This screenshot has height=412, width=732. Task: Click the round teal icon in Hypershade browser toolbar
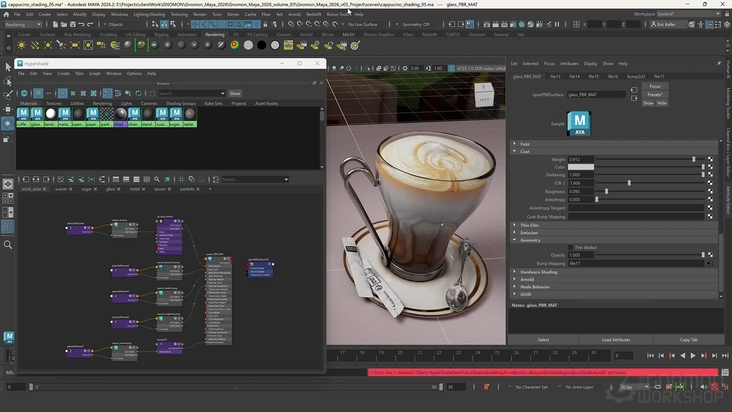tap(24, 93)
